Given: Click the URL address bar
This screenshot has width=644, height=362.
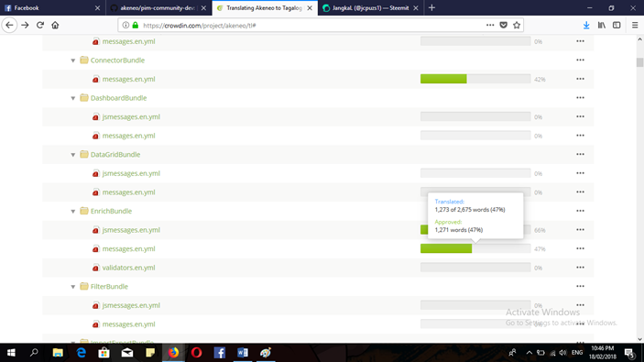Looking at the screenshot, I should [x=312, y=25].
